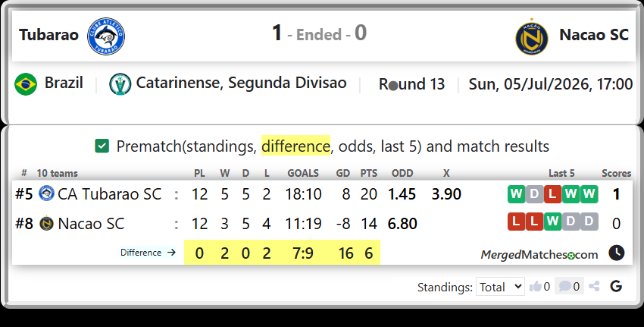Click the Nacao SC crest logo
This screenshot has height=327, width=644.
click(x=531, y=36)
